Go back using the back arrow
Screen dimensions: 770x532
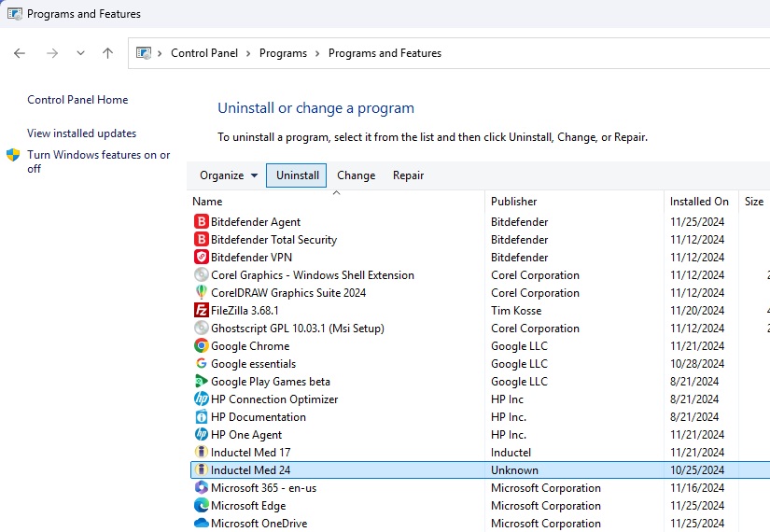pyautogui.click(x=20, y=53)
